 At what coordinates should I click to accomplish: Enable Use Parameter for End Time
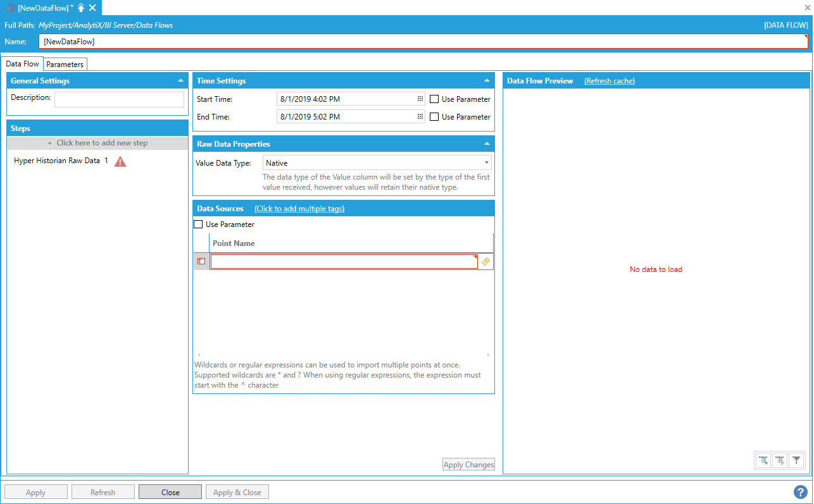click(x=434, y=117)
